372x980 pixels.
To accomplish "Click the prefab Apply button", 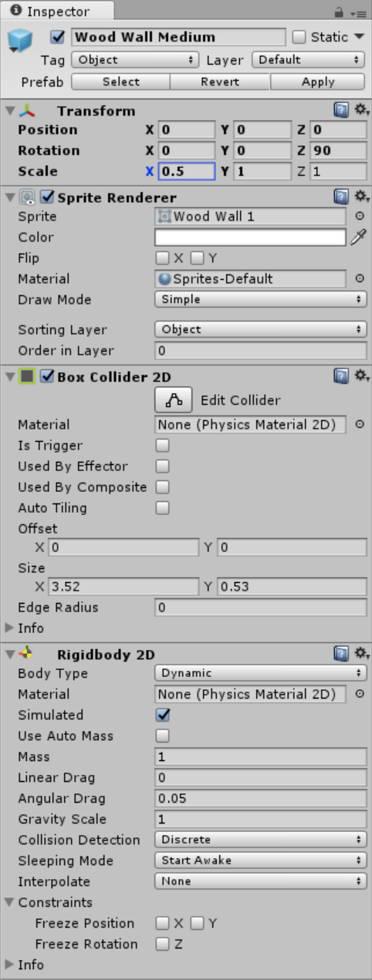I will click(x=318, y=82).
